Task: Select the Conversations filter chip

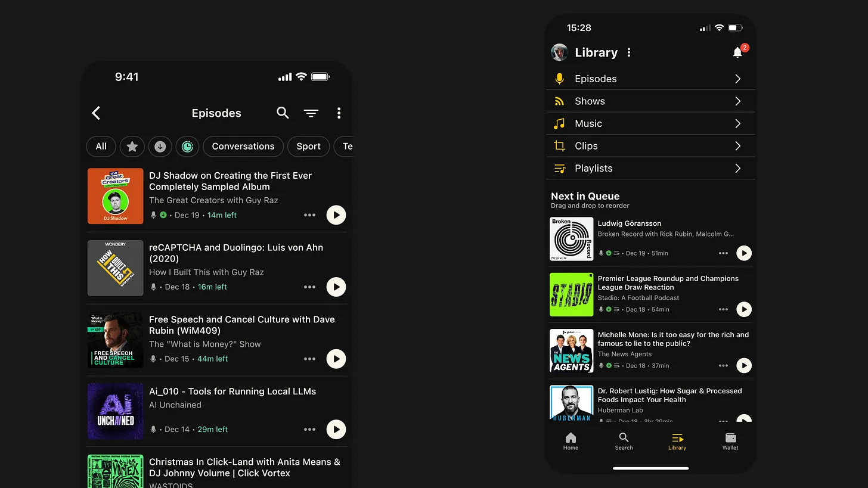Action: point(243,146)
